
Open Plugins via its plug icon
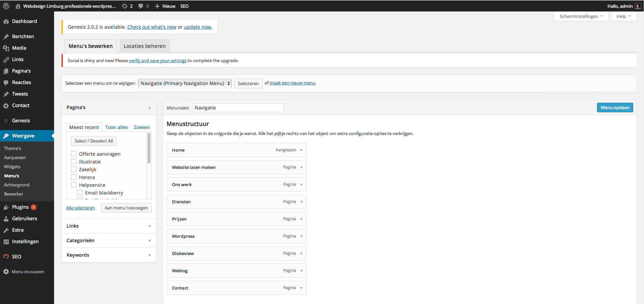6,207
